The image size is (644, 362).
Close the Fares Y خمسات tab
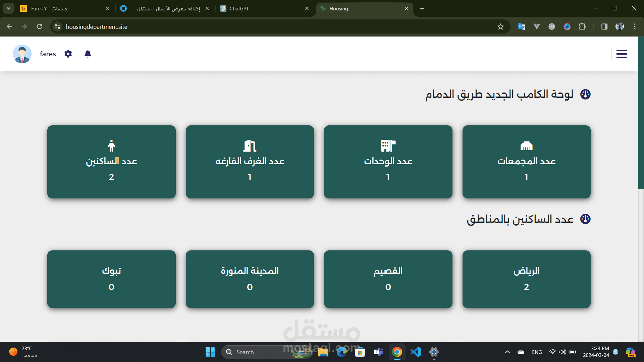coord(107,8)
